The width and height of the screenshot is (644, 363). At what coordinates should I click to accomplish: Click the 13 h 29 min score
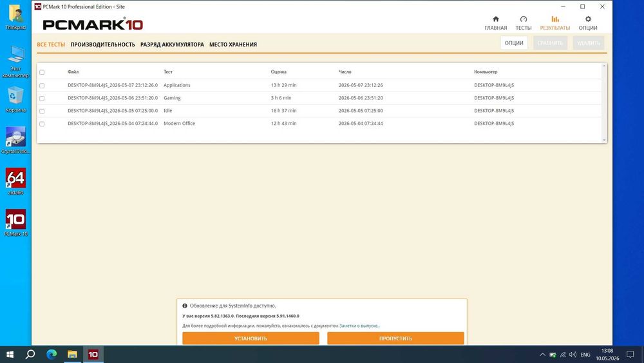(x=283, y=85)
